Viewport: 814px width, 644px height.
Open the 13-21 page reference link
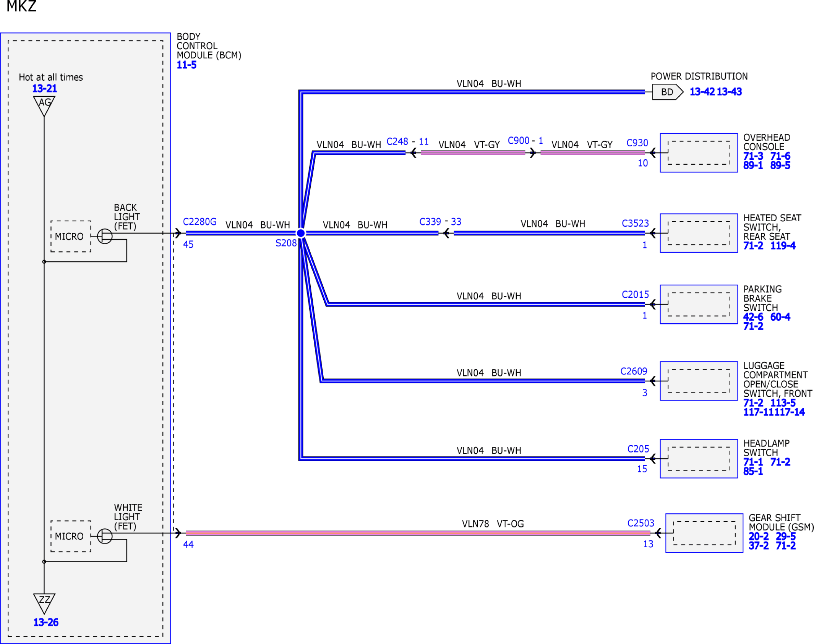pos(44,88)
